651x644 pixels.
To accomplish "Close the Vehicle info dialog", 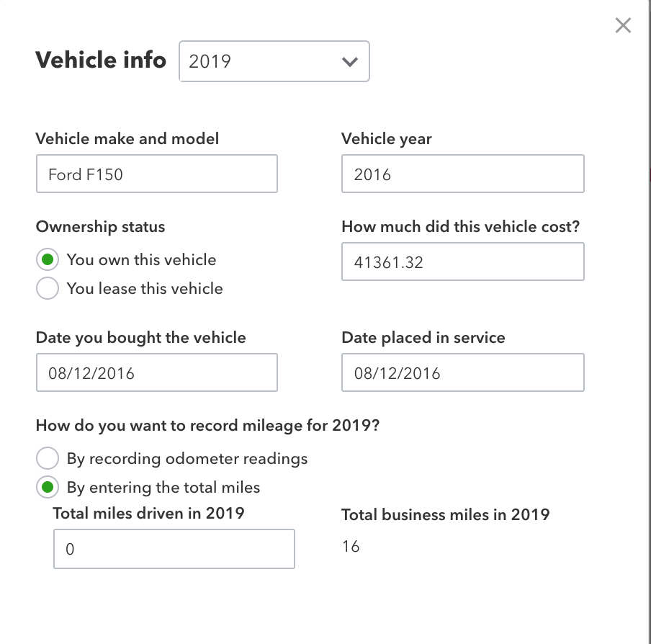I will point(623,25).
